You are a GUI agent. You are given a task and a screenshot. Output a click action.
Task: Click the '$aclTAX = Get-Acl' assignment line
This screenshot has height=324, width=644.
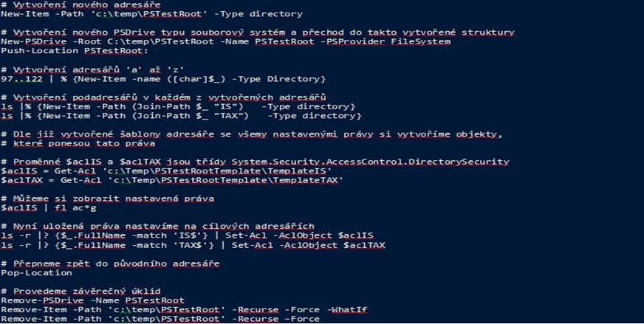pyautogui.click(x=172, y=180)
